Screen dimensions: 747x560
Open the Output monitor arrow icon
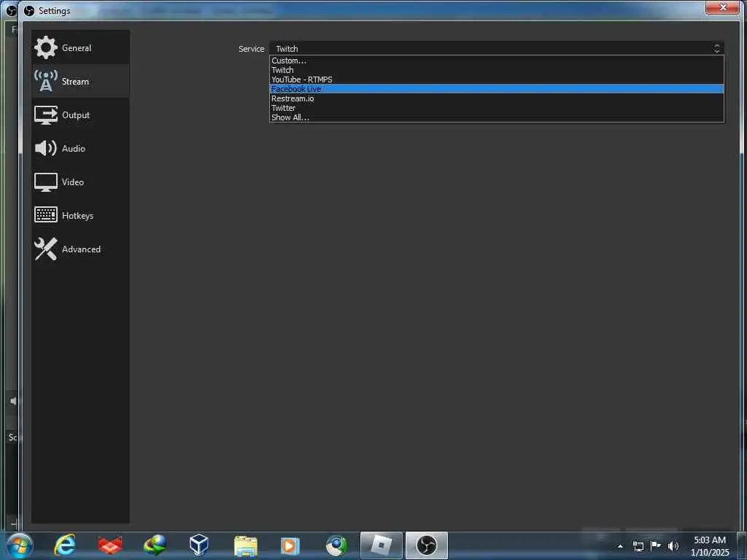(x=46, y=114)
